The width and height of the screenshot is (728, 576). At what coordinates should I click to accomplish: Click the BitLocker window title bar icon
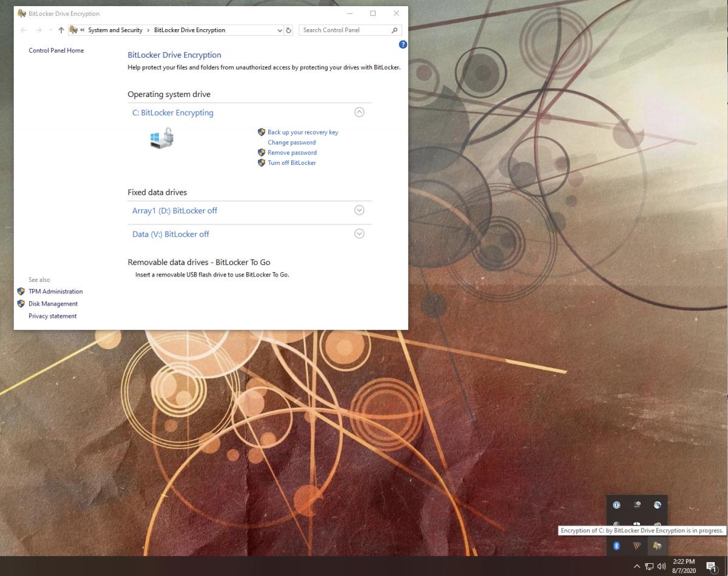coord(22,13)
